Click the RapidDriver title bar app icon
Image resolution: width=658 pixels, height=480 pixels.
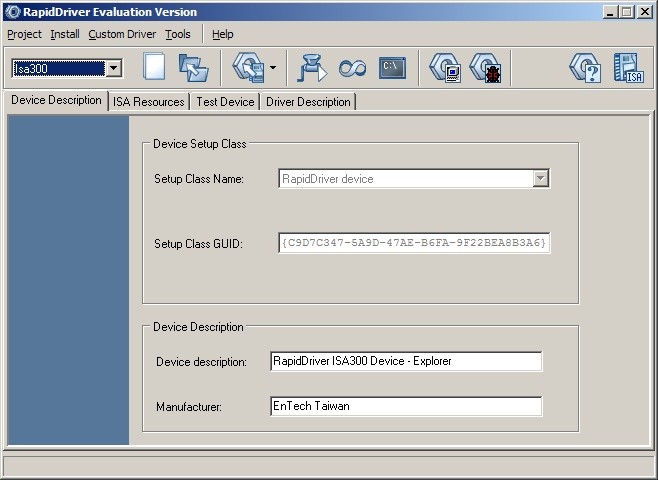pyautogui.click(x=13, y=12)
